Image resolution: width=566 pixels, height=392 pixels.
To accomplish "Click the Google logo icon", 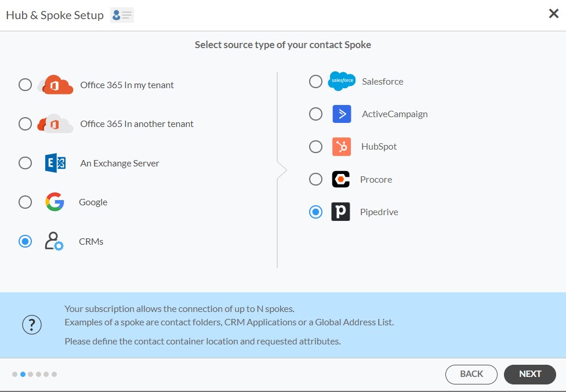I will [x=55, y=202].
